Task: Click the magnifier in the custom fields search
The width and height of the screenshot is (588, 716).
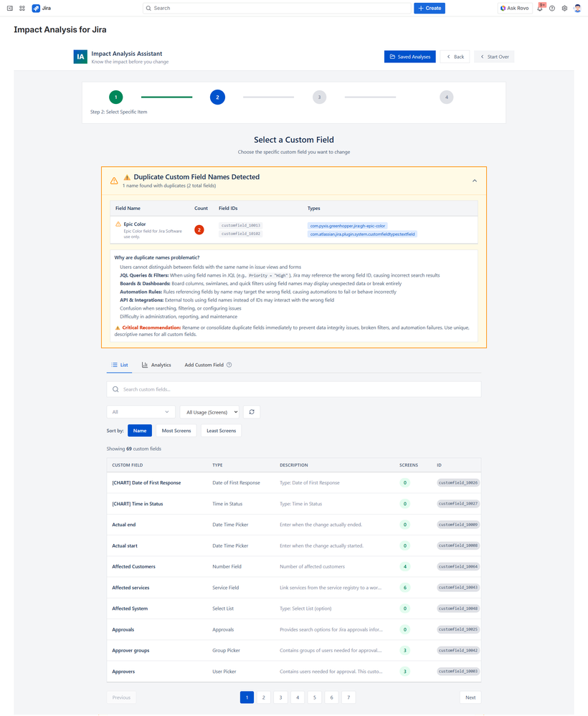Action: 115,388
